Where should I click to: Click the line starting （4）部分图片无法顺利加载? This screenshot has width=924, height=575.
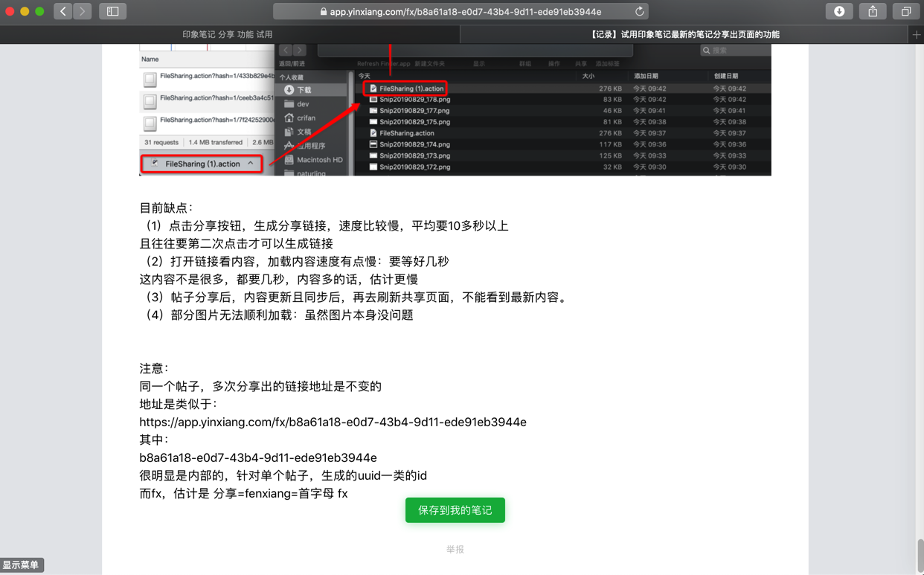(x=277, y=315)
